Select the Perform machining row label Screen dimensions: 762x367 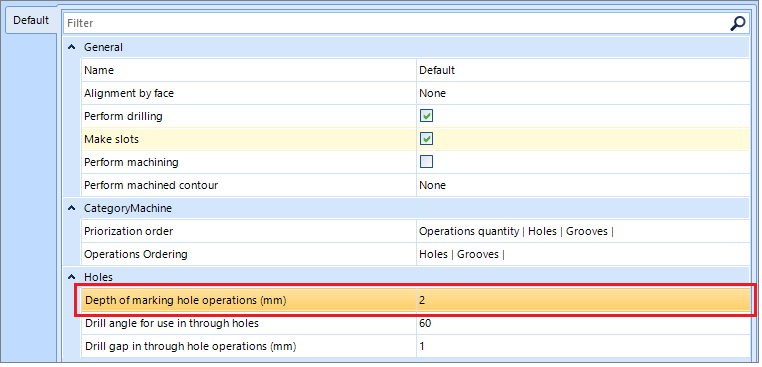tap(131, 162)
